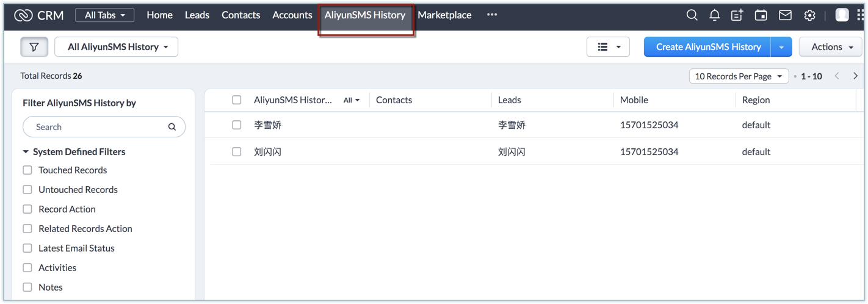The image size is (868, 304).
Task: Toggle the filter funnel button
Action: pos(34,47)
